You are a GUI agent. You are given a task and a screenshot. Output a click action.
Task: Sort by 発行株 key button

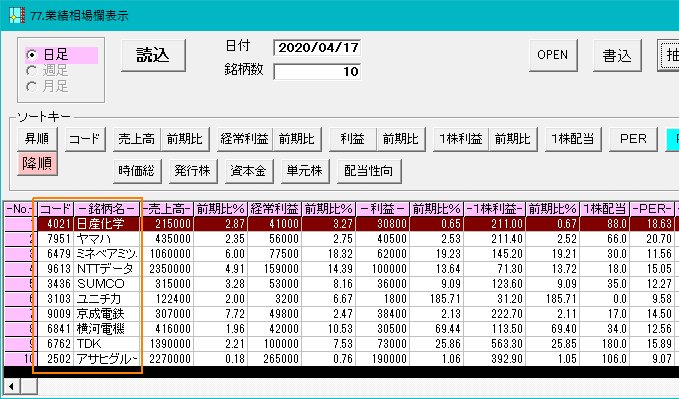193,172
